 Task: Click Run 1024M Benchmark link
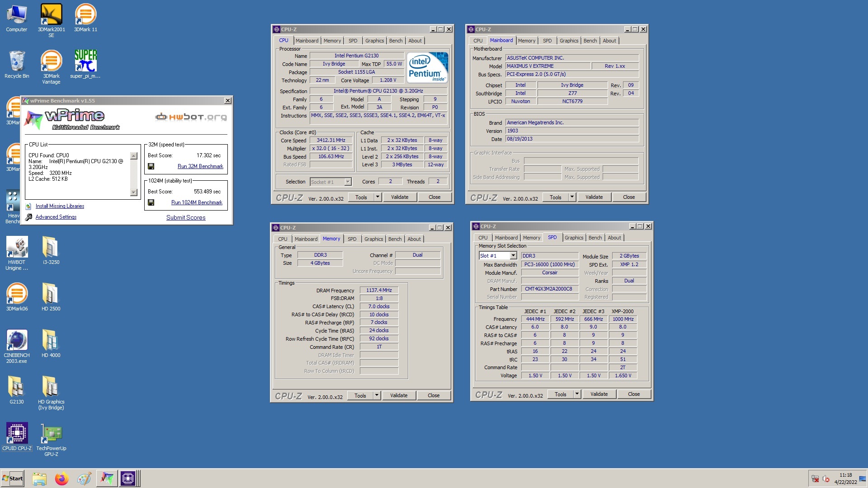click(x=197, y=202)
